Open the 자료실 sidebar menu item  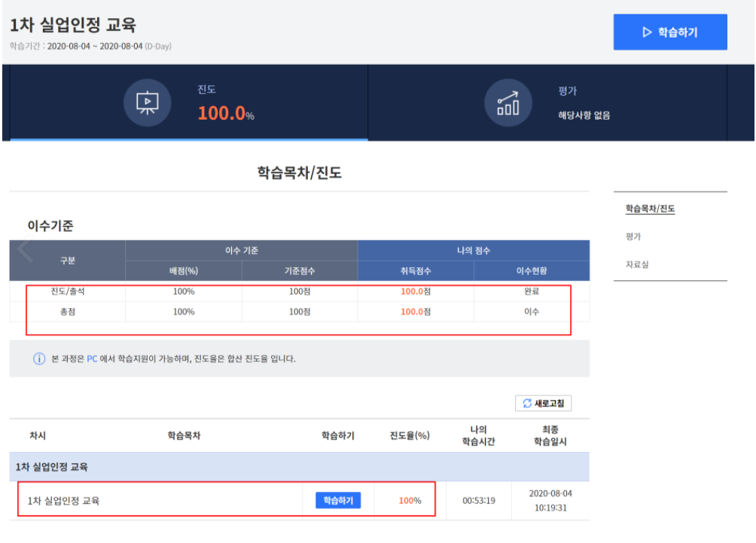point(637,264)
